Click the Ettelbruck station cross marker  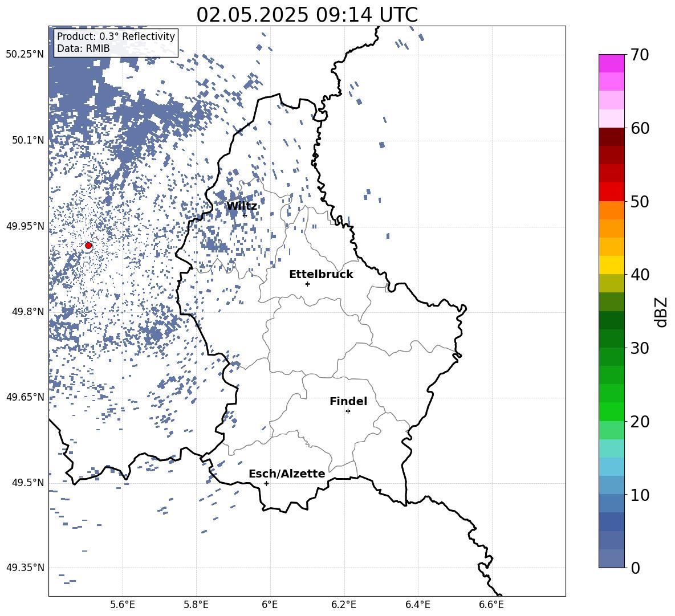[x=307, y=284]
